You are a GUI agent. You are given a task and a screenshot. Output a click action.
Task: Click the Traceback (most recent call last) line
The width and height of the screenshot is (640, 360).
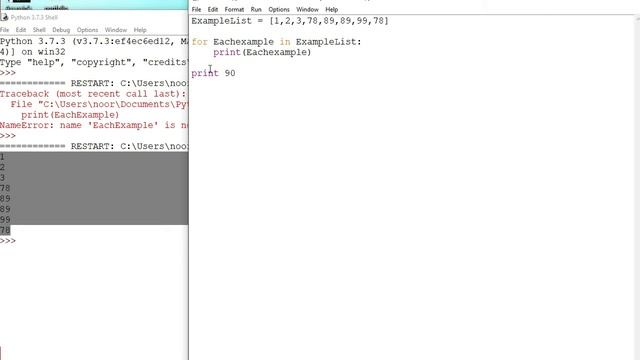(x=93, y=94)
